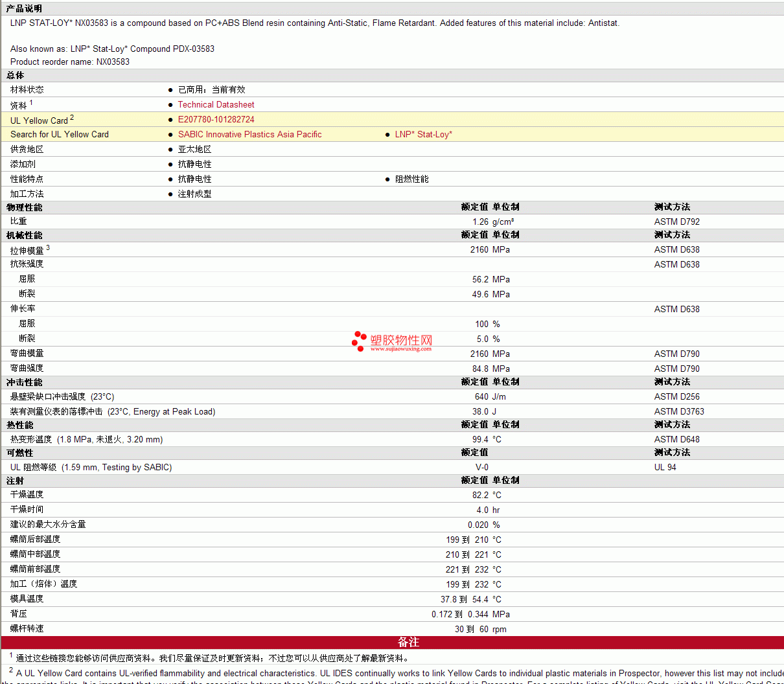The image size is (784, 684).
Task: Click the 84.8 MPa flexural strength value
Action: [x=490, y=369]
